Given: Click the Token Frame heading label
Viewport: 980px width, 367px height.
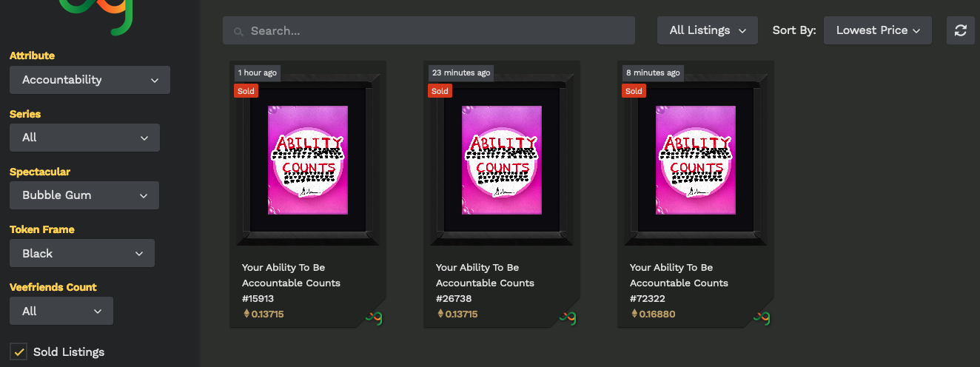Looking at the screenshot, I should pos(42,229).
